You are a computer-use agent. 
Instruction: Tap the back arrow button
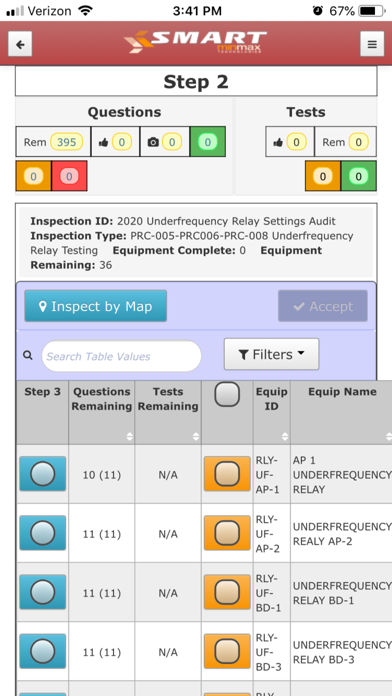click(x=20, y=44)
